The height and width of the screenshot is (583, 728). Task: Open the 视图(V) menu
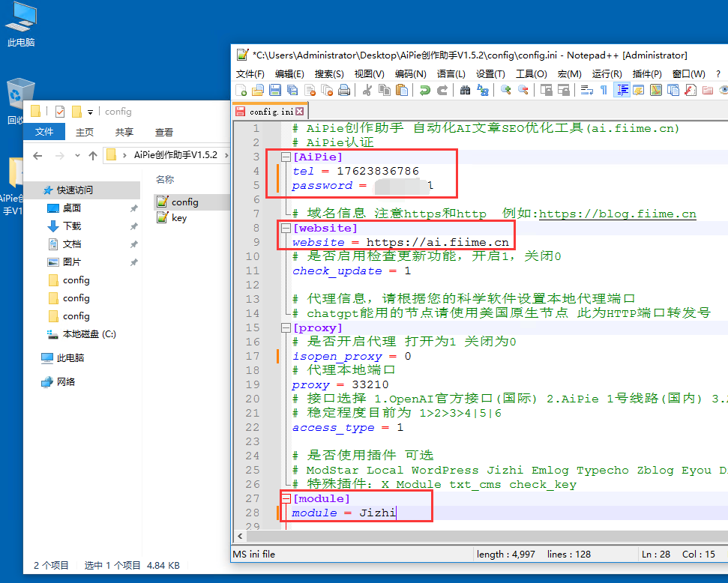[369, 73]
